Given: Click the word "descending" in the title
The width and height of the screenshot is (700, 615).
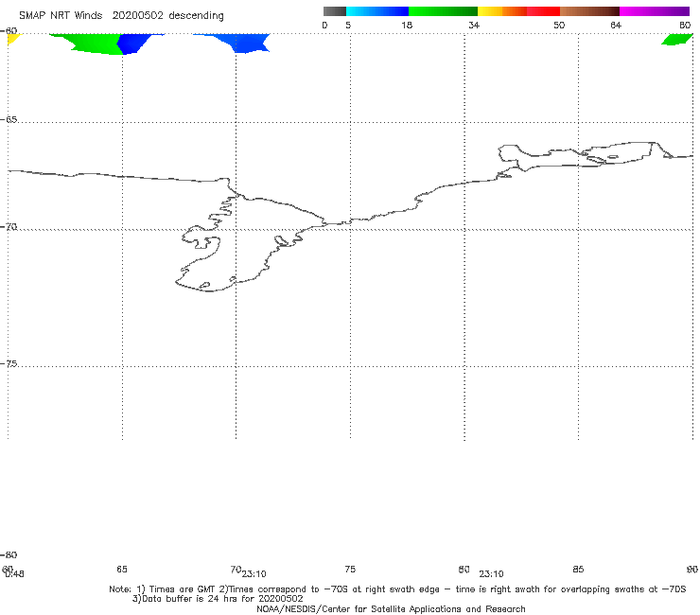Looking at the screenshot, I should coord(196,16).
